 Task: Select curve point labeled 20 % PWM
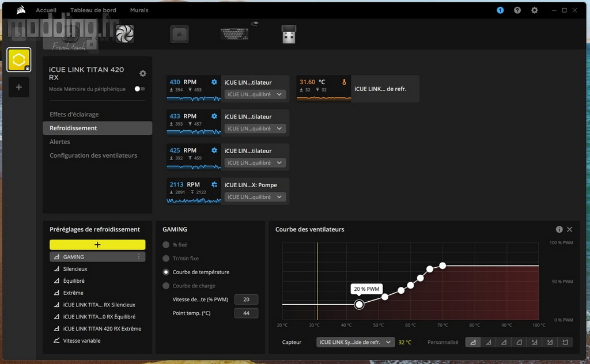360,304
